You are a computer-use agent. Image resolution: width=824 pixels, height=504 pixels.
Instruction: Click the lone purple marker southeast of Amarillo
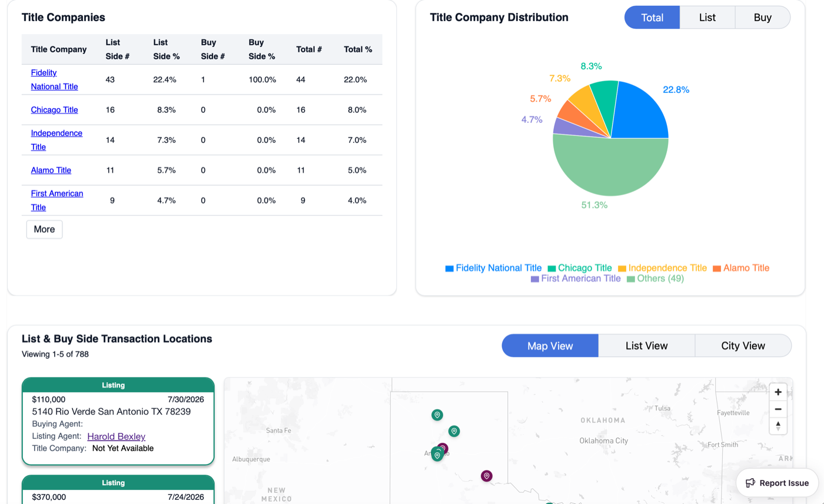tap(486, 476)
